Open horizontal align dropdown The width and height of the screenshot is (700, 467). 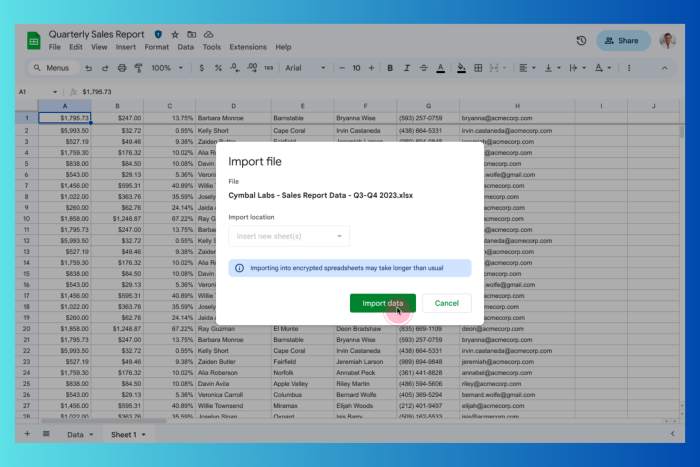tap(527, 68)
